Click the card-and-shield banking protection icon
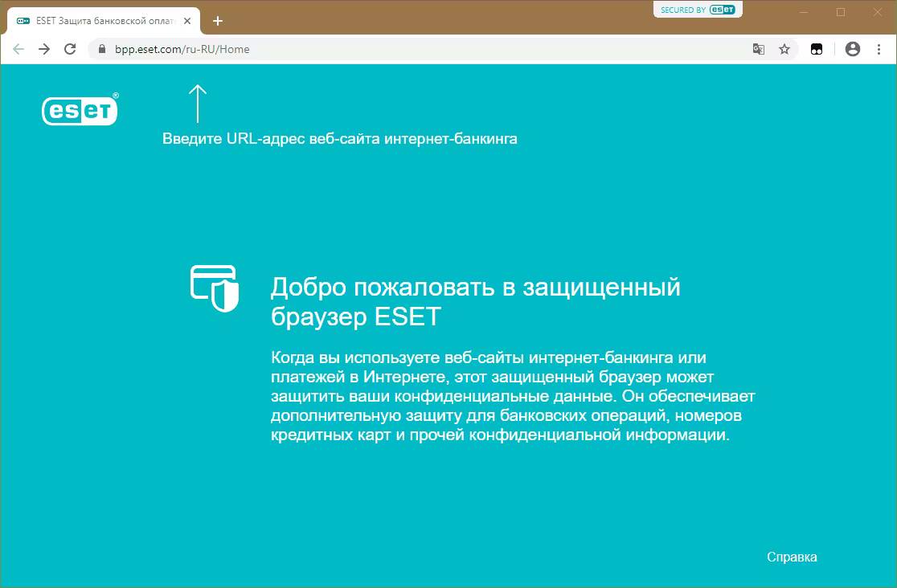Viewport: 897px width, 588px height. [215, 288]
